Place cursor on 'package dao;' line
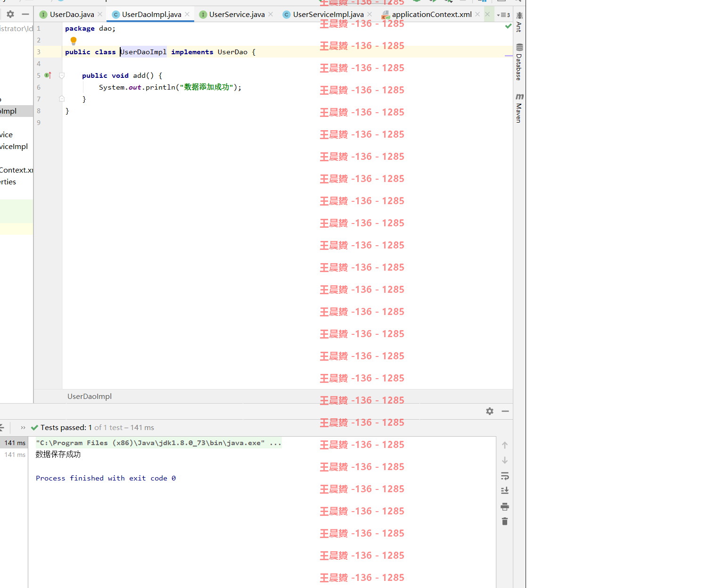 click(x=90, y=28)
